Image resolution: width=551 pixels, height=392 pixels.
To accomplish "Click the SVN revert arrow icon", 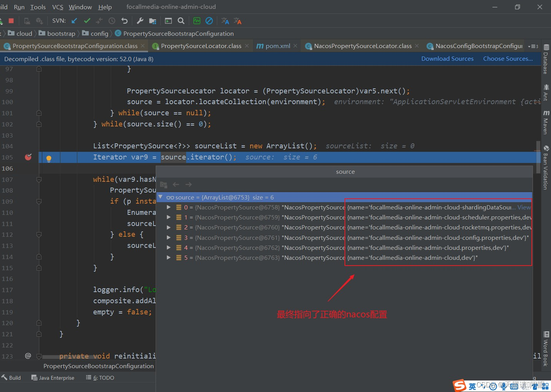I will click(124, 21).
